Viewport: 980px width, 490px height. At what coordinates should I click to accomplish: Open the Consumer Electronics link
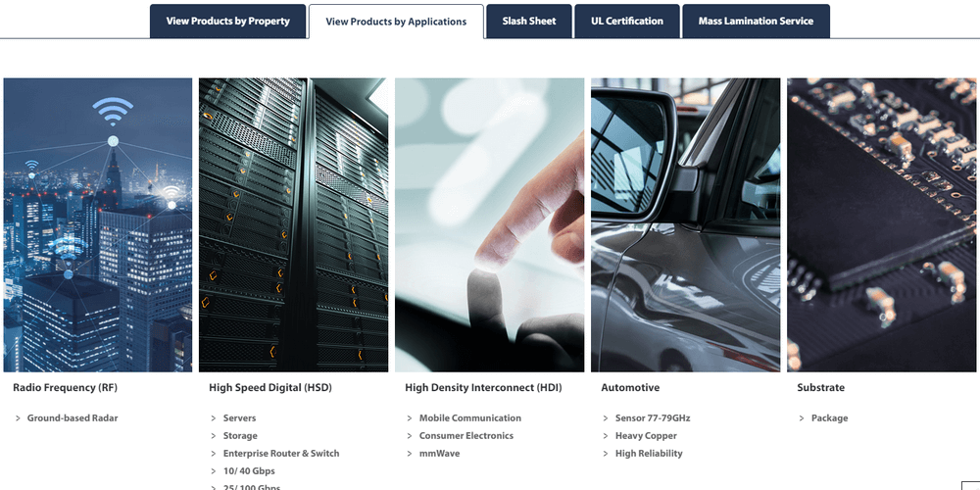(466, 436)
